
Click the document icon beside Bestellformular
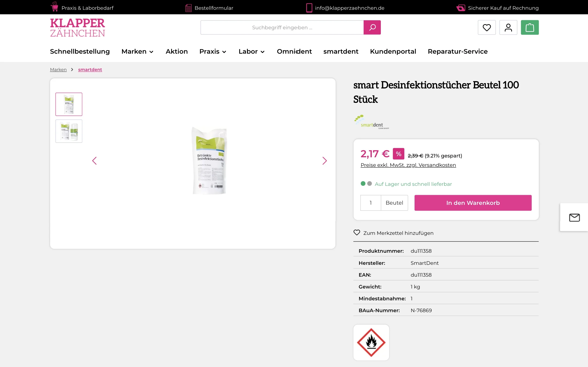pyautogui.click(x=188, y=8)
